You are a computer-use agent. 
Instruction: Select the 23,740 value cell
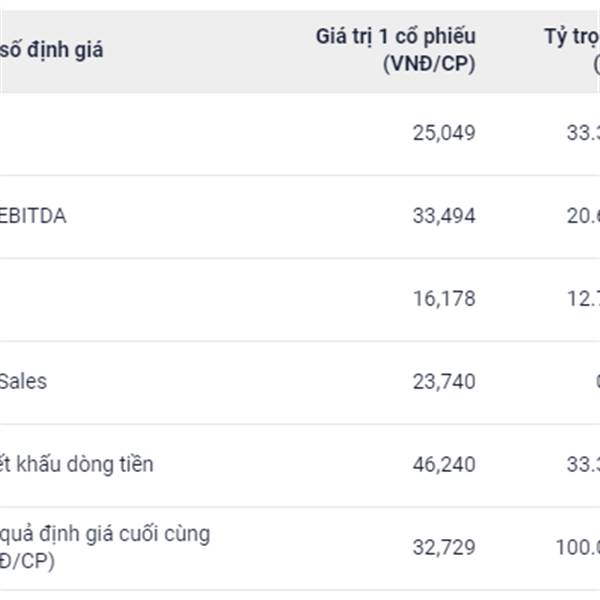coord(444,382)
